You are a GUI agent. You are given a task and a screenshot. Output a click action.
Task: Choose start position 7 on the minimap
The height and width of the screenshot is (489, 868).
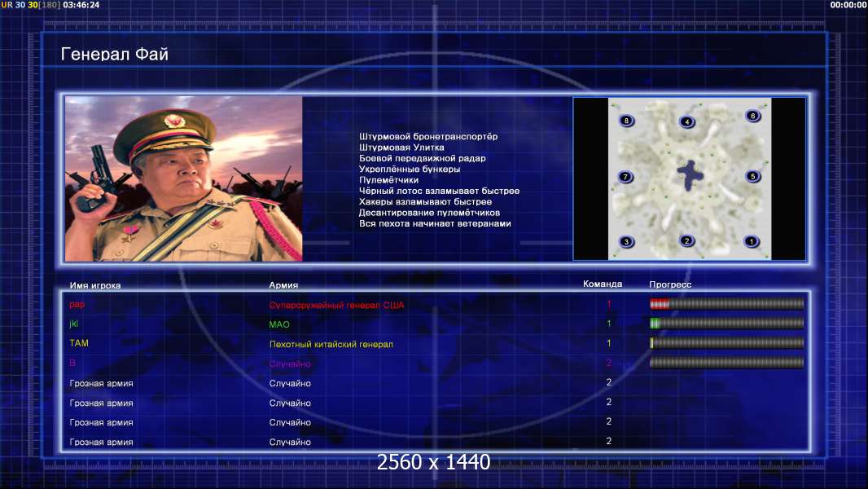[625, 177]
